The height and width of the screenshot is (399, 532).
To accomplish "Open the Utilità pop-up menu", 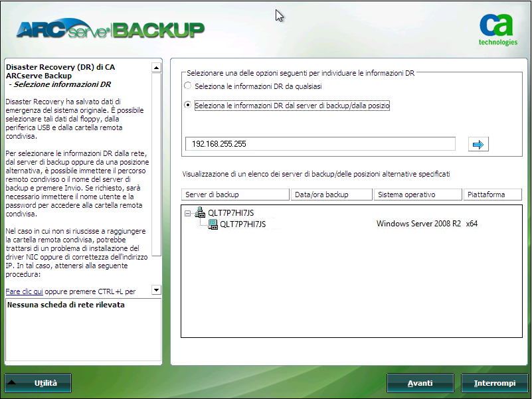I will (x=38, y=383).
